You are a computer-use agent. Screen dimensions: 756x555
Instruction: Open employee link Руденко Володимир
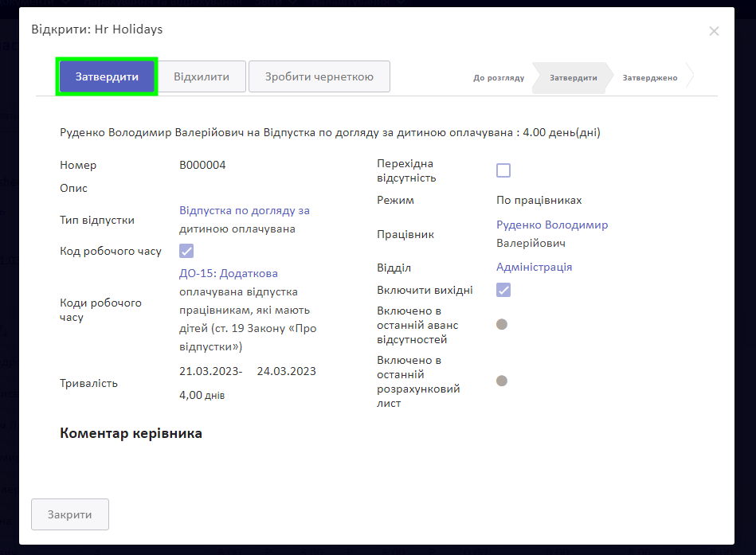point(551,225)
